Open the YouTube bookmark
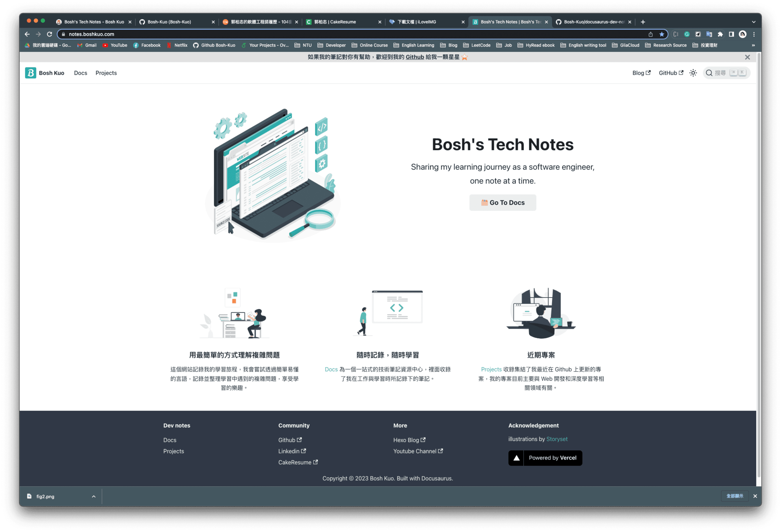781x532 pixels. tap(115, 45)
